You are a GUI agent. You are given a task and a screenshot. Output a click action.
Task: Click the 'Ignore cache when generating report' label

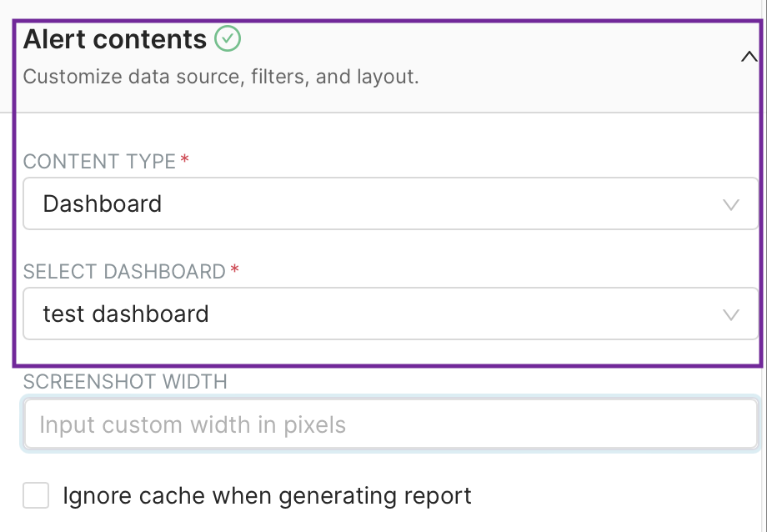coord(267,495)
